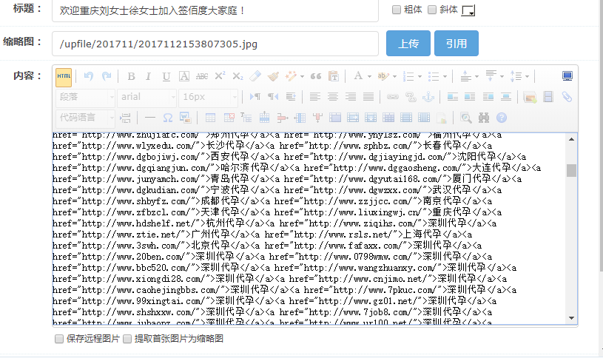Center-align text
This screenshot has width=603, height=364.
[x=333, y=97]
